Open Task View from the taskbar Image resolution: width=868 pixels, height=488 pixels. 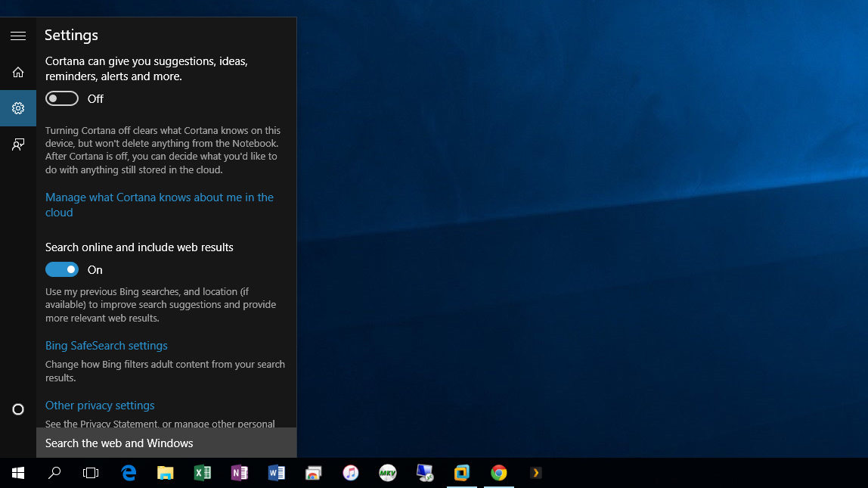(x=90, y=472)
